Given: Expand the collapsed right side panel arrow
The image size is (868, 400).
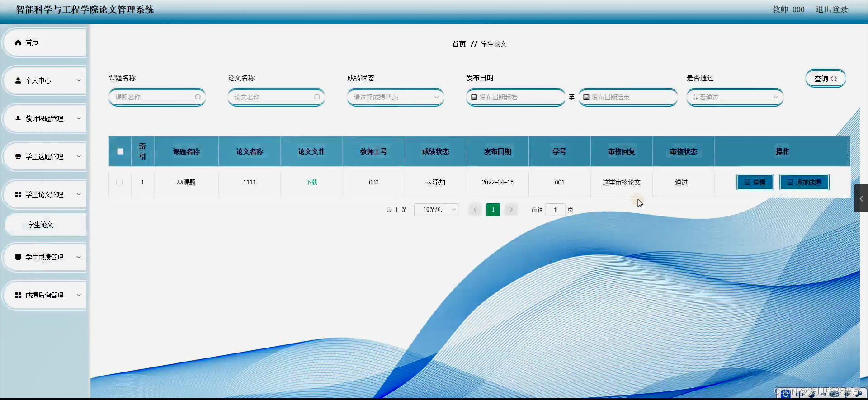Looking at the screenshot, I should point(861,198).
